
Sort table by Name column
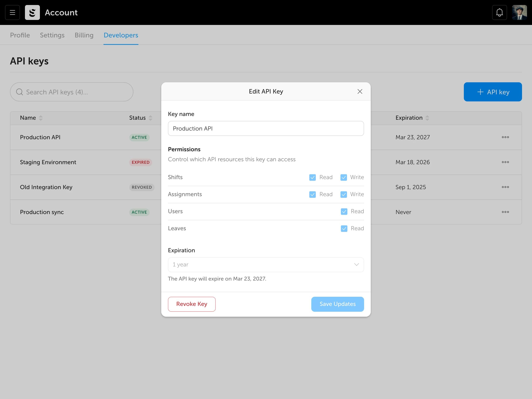pos(41,118)
